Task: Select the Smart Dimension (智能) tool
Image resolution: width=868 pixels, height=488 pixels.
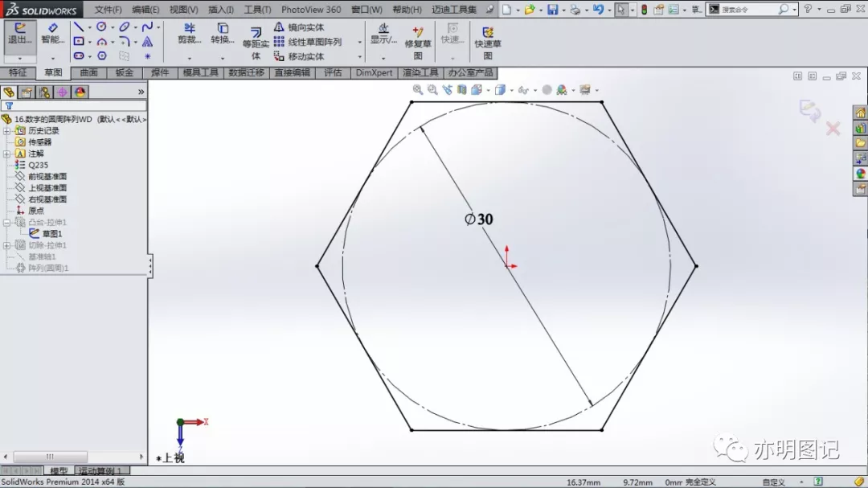Action: pyautogui.click(x=52, y=35)
